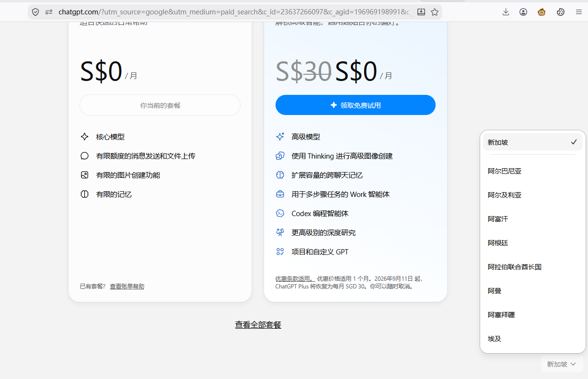Bookmark this page with the star icon
This screenshot has height=379, width=588.
point(435,12)
